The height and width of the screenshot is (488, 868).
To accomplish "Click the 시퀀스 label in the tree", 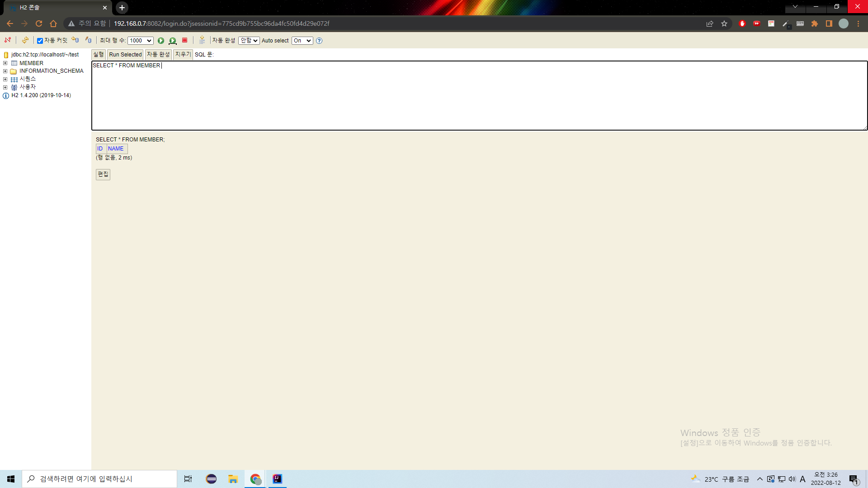I will point(28,79).
